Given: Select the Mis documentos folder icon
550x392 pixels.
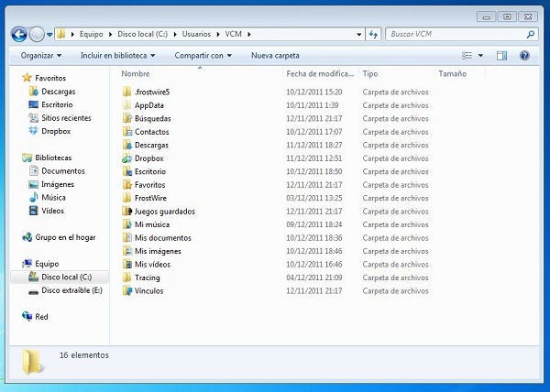Looking at the screenshot, I should (127, 237).
